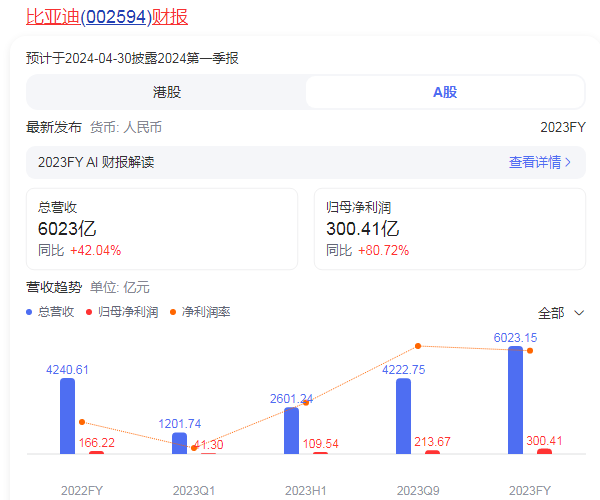
Task: Click the 2022FY net margin orange point
Action: [x=82, y=422]
